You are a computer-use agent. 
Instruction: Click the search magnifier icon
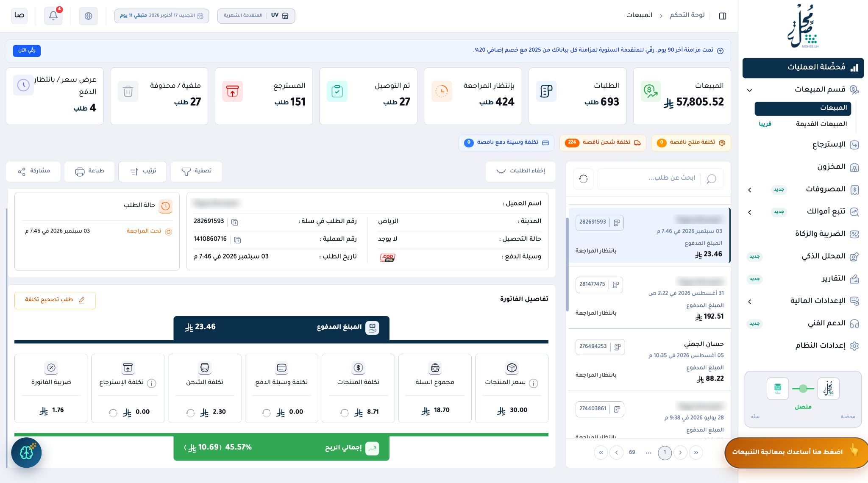pyautogui.click(x=712, y=179)
